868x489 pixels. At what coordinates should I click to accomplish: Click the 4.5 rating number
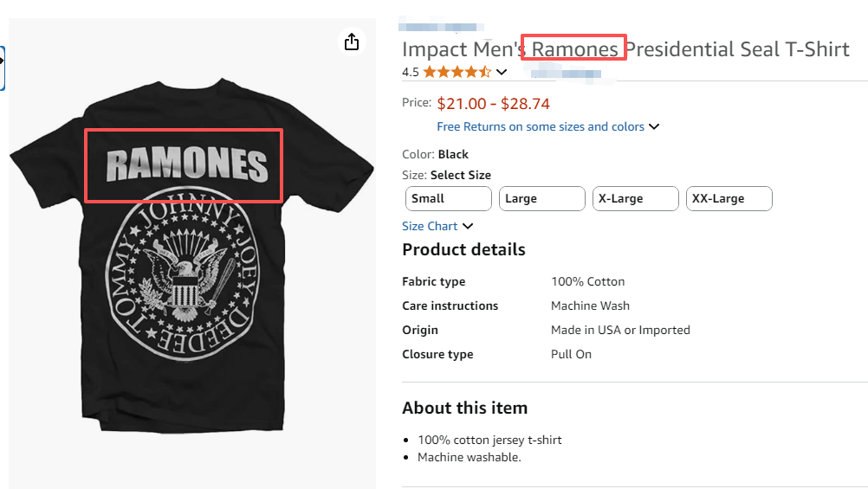pyautogui.click(x=411, y=72)
